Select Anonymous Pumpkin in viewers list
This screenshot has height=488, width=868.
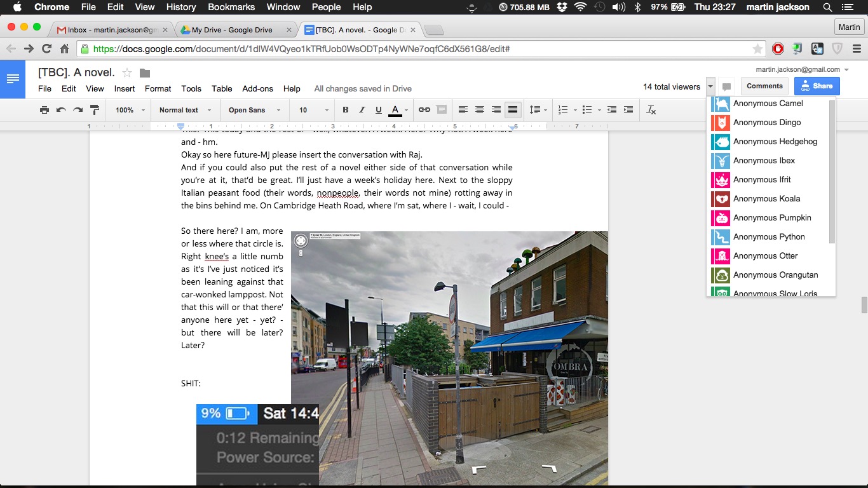770,218
